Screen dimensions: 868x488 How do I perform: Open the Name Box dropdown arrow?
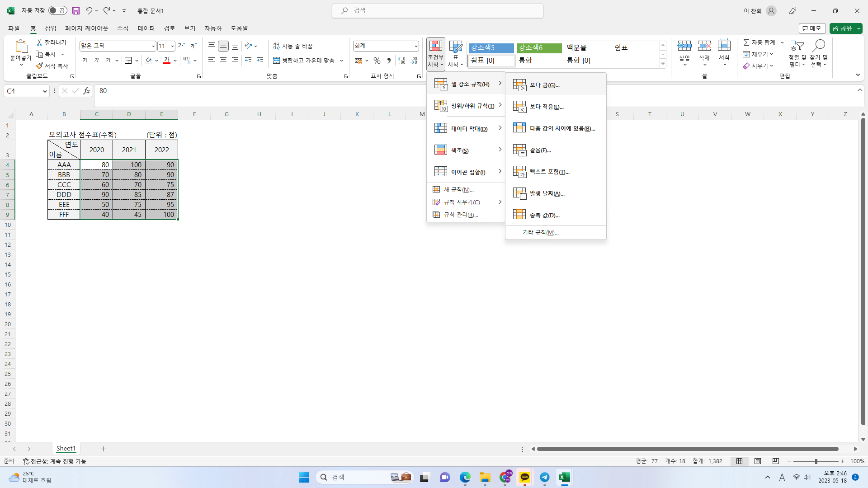coord(45,91)
